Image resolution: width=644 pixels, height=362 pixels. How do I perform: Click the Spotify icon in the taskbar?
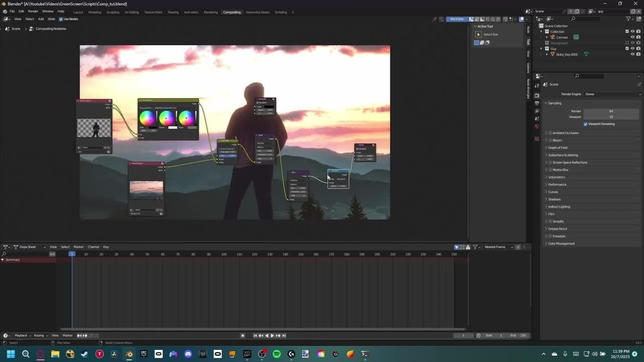[x=277, y=354]
